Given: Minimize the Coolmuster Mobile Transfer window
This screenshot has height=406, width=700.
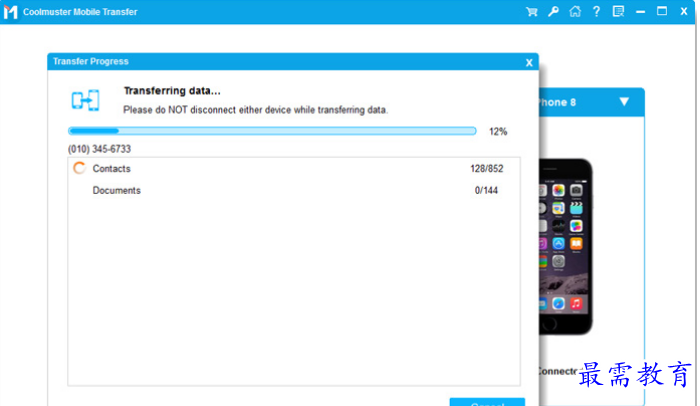Looking at the screenshot, I should [x=641, y=12].
